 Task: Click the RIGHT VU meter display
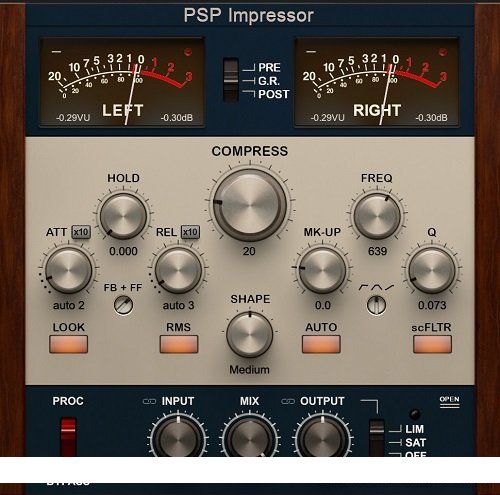point(377,82)
